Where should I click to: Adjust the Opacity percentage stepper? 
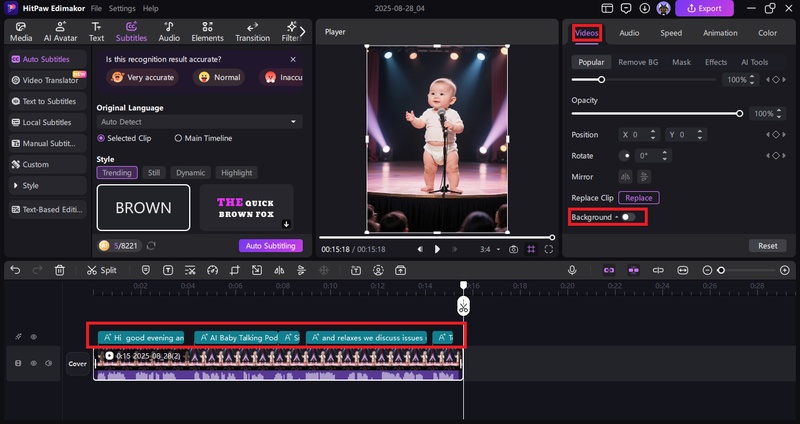pyautogui.click(x=779, y=114)
